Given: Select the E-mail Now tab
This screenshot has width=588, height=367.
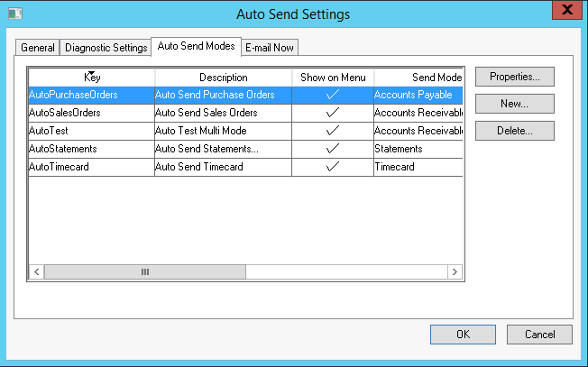Looking at the screenshot, I should click(x=270, y=48).
